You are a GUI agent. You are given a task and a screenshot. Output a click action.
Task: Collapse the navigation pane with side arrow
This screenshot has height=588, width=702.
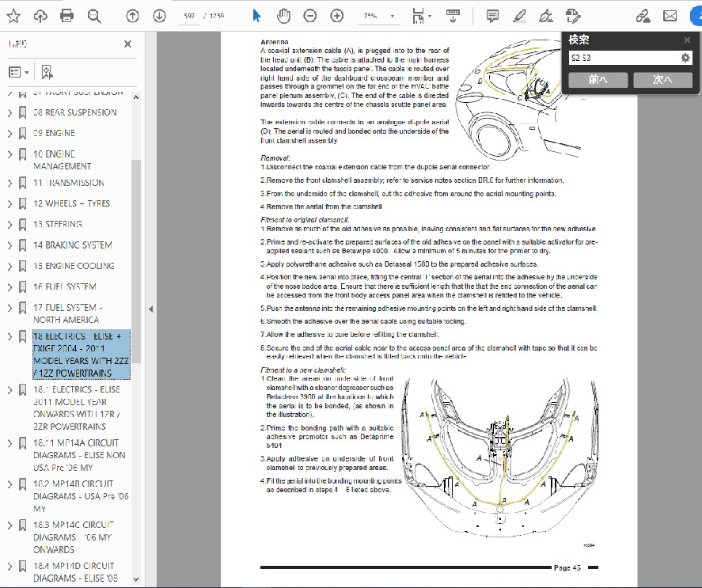[151, 309]
